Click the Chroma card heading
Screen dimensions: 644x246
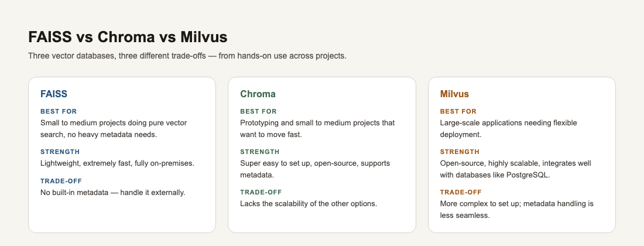[258, 94]
